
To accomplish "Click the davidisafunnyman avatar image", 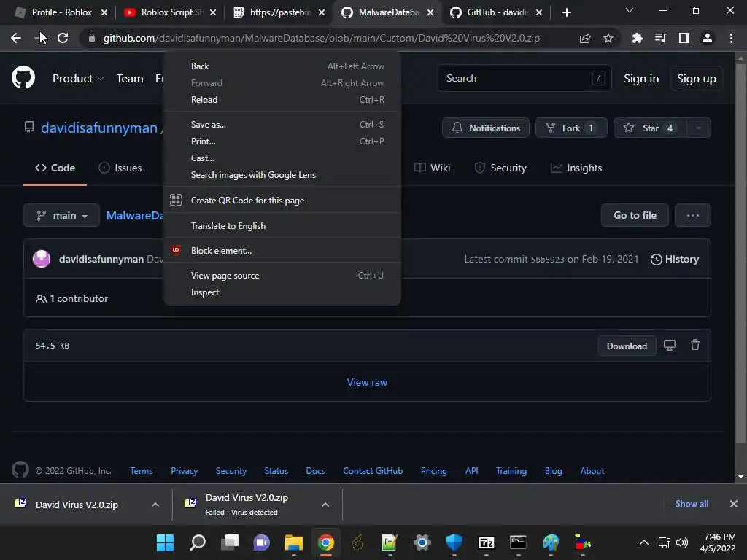I will point(42,259).
